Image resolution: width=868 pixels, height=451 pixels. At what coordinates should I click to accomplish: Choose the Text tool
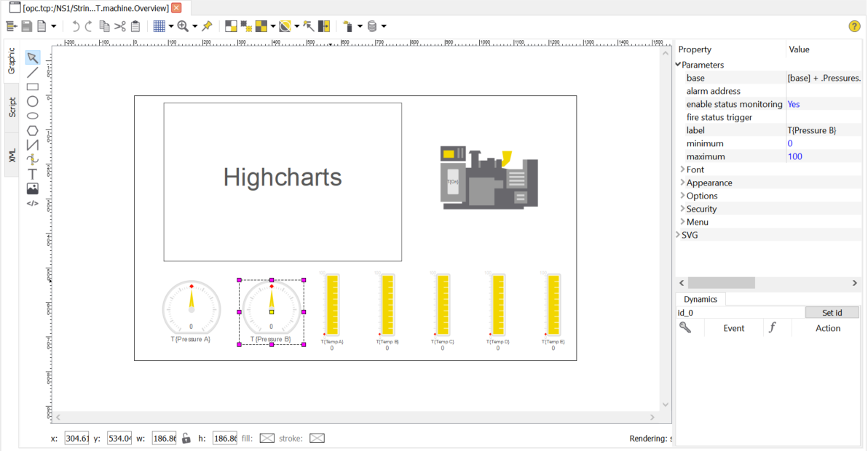tap(32, 174)
